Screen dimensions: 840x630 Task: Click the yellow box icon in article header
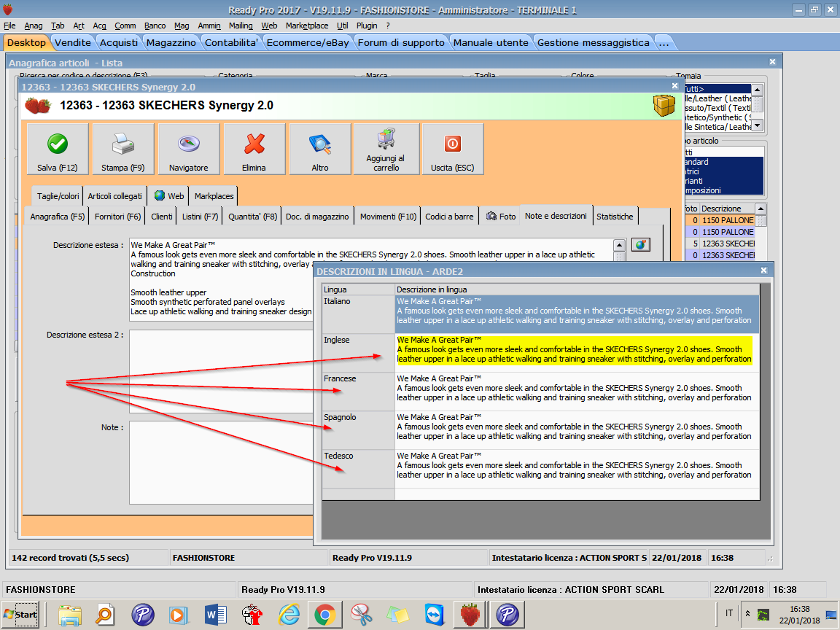[664, 105]
